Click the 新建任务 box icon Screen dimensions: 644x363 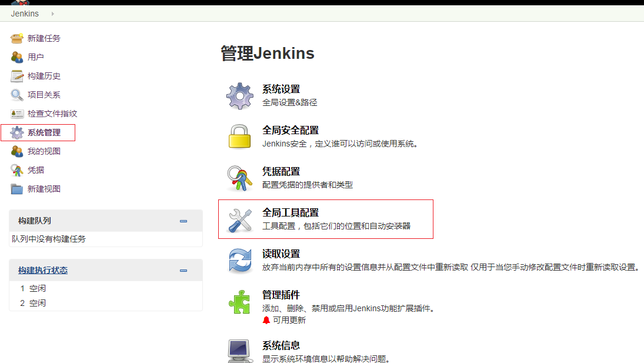(x=17, y=38)
